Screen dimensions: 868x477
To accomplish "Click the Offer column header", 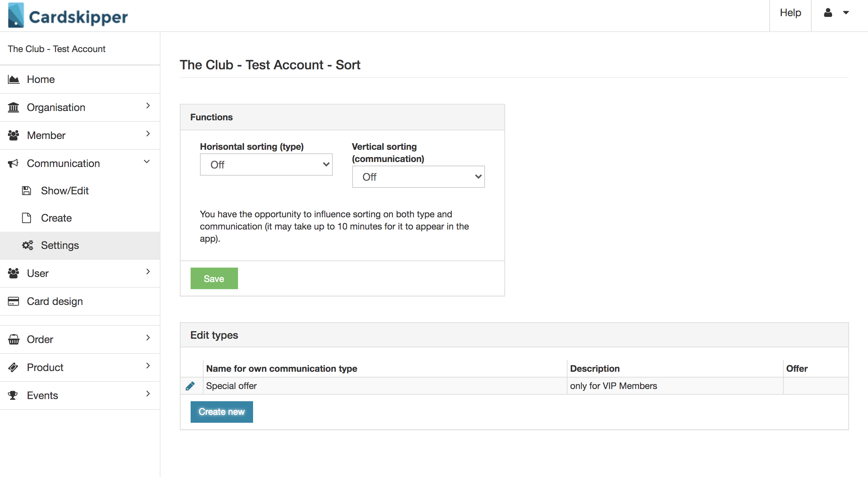I will pos(797,369).
